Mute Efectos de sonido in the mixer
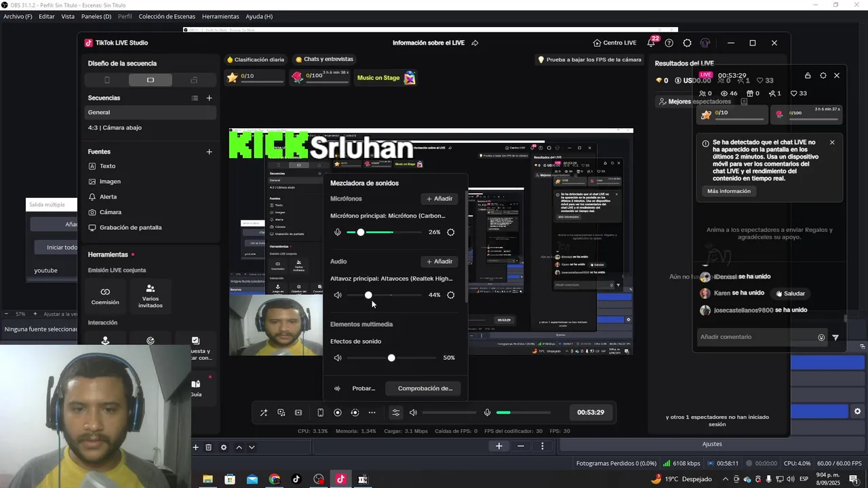 (338, 358)
